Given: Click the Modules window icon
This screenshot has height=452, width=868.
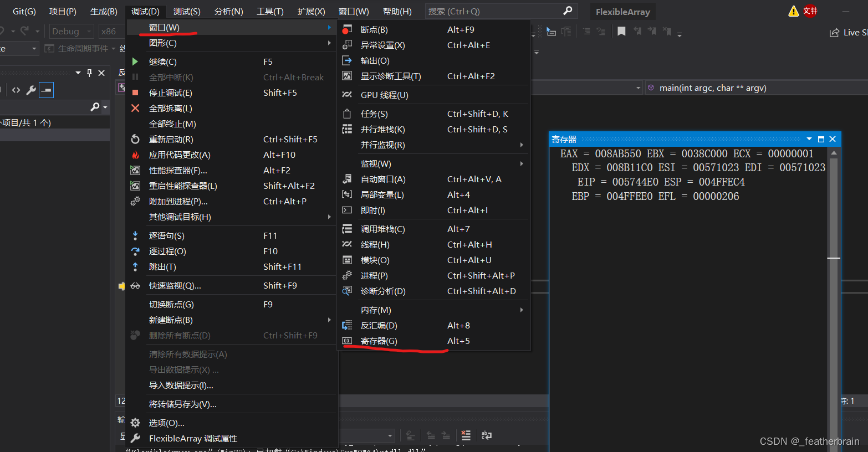Looking at the screenshot, I should [347, 260].
